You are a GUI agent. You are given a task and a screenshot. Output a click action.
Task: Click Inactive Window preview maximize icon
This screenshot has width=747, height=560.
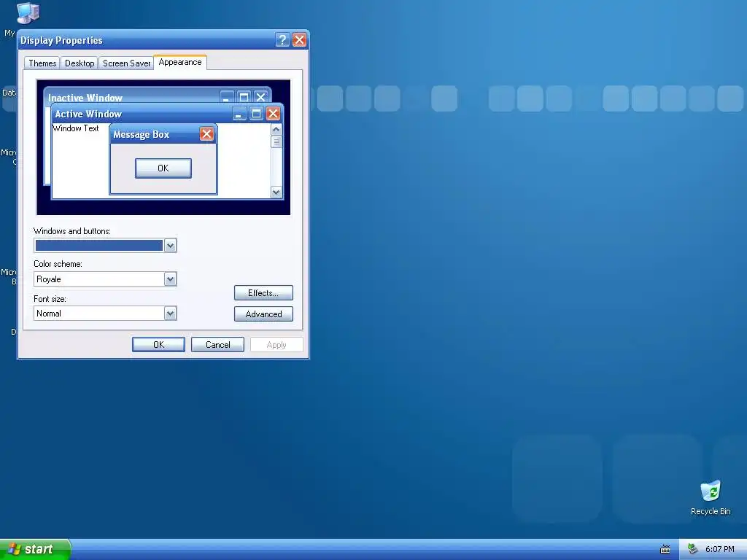click(x=244, y=98)
